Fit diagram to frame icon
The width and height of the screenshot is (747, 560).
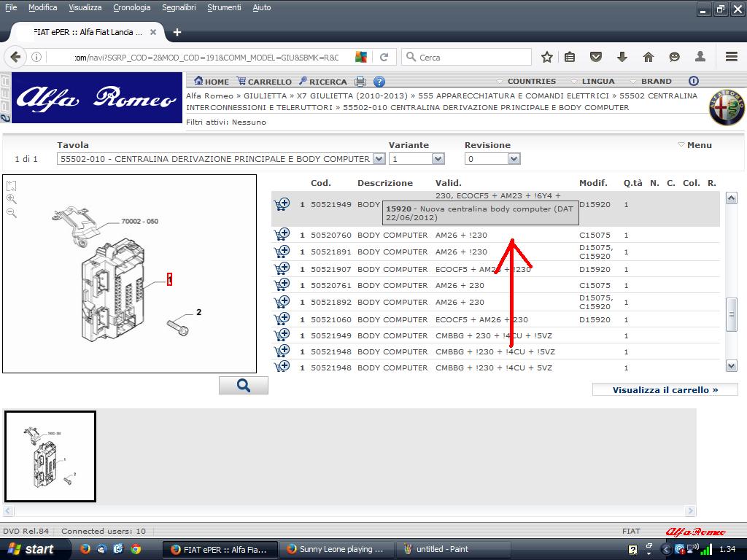point(12,185)
